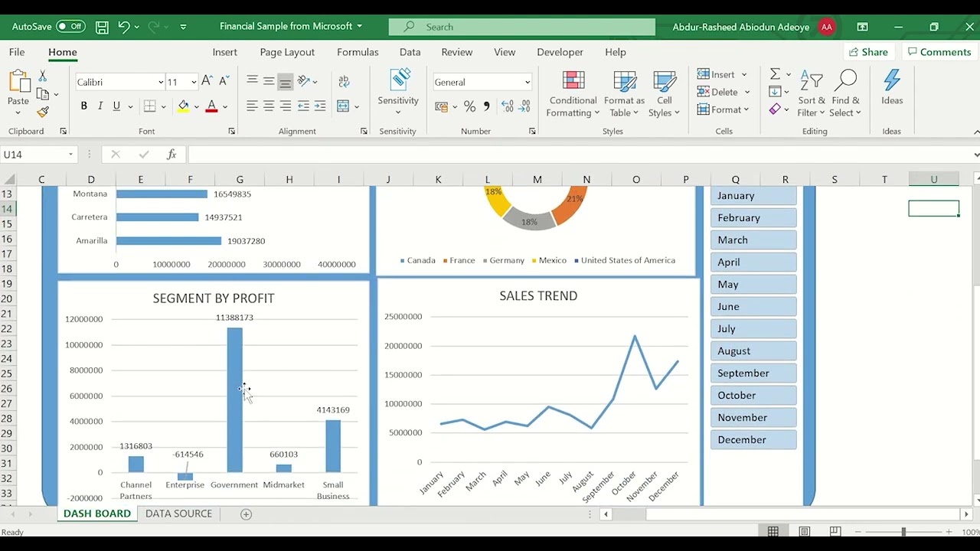
Task: Expand the Delete cells dropdown arrow
Action: [747, 93]
